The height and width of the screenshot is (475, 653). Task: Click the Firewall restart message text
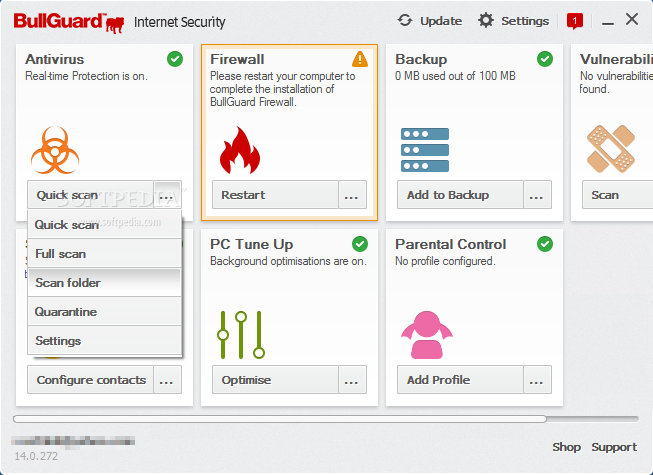point(282,89)
